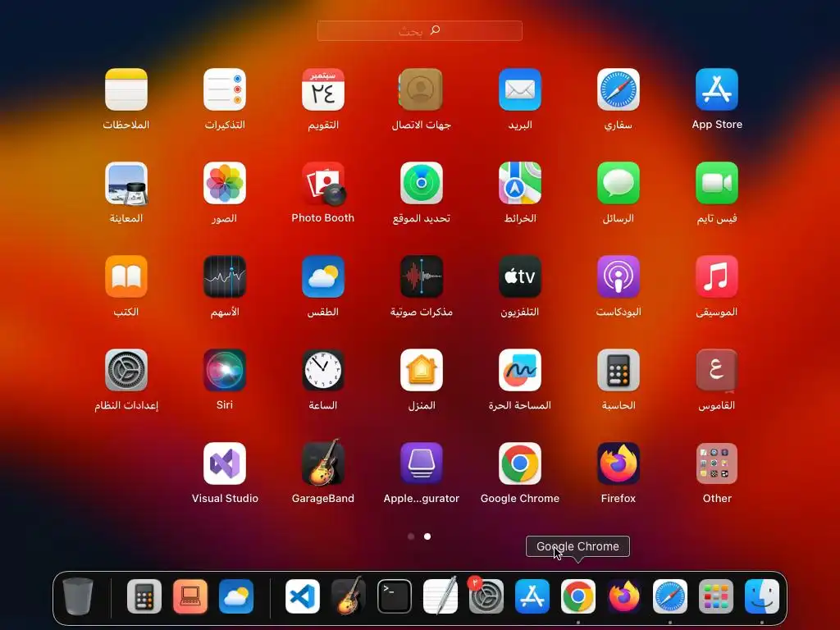Open Terminal from the Dock
Screen dimensions: 840x630
[395, 596]
